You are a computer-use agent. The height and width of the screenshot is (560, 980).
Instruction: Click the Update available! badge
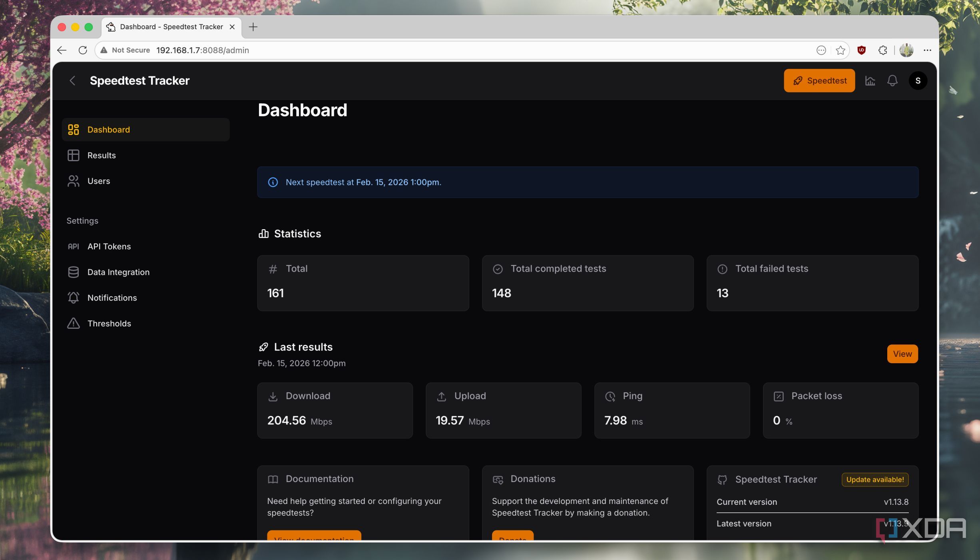(875, 480)
